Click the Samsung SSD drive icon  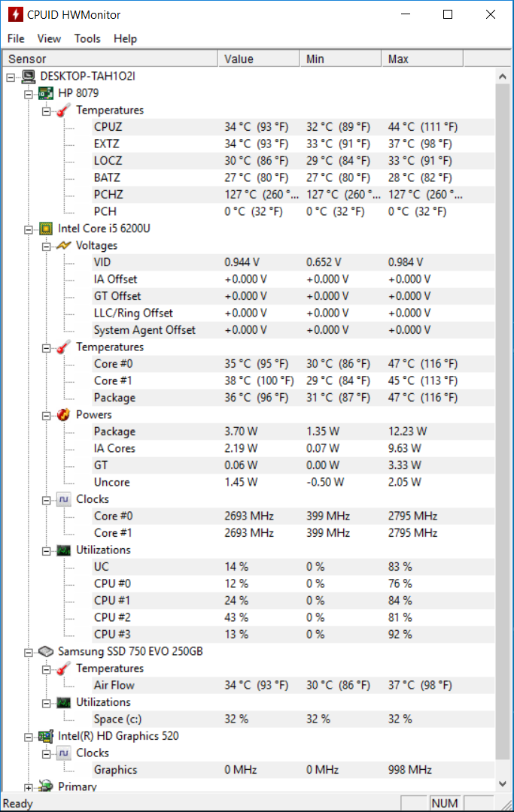[x=46, y=651]
